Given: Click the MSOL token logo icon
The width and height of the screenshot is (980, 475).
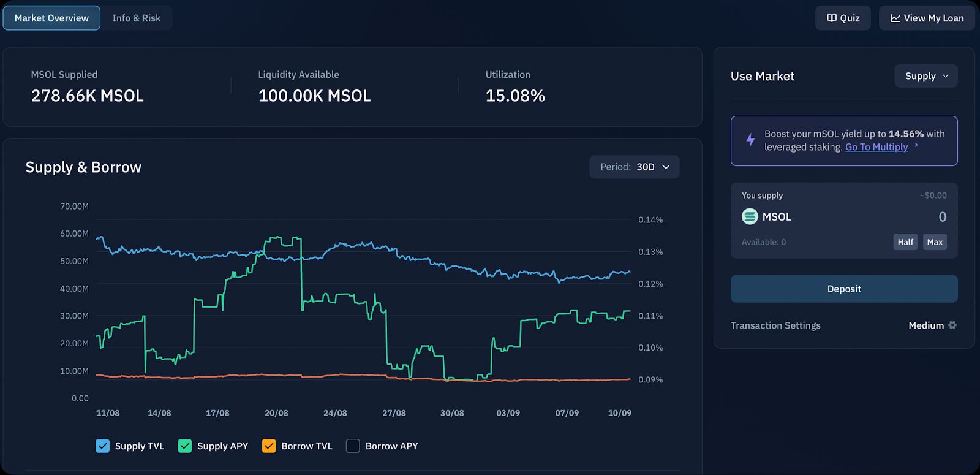Looking at the screenshot, I should [x=750, y=216].
